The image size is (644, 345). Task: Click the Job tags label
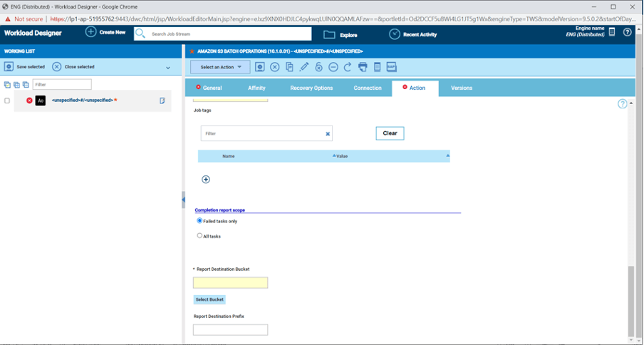point(202,110)
